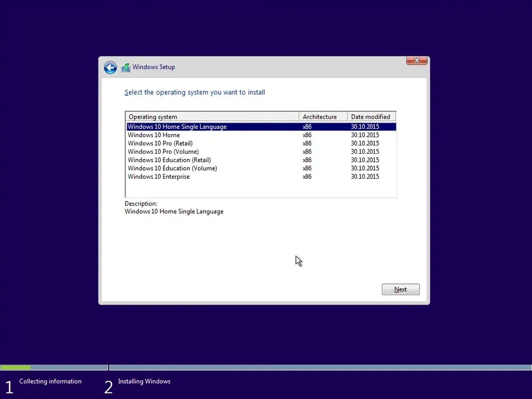Pick Windows 10 Enterprise edition
This screenshot has height=399, width=532.
click(261, 177)
